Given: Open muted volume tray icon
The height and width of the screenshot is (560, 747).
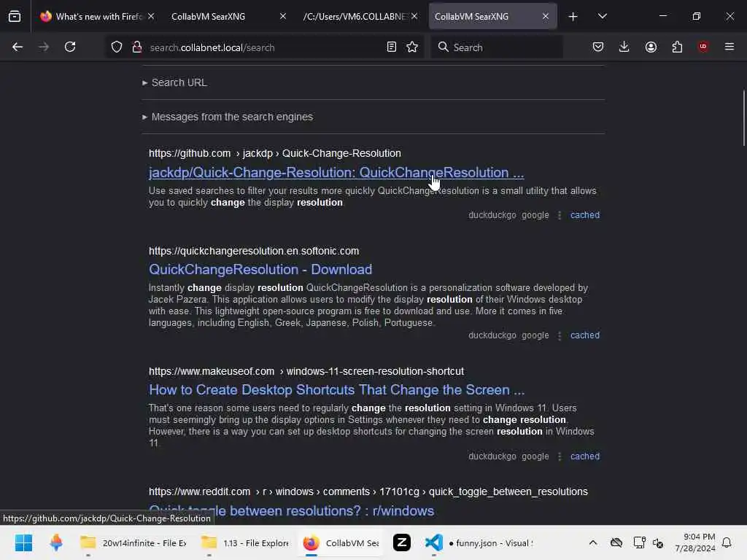Looking at the screenshot, I should 659,542.
